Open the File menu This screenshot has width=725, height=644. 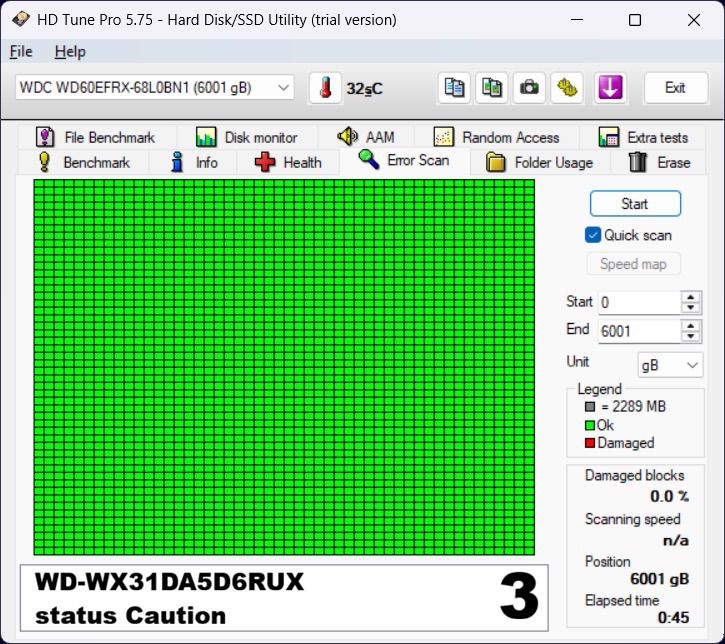point(21,51)
